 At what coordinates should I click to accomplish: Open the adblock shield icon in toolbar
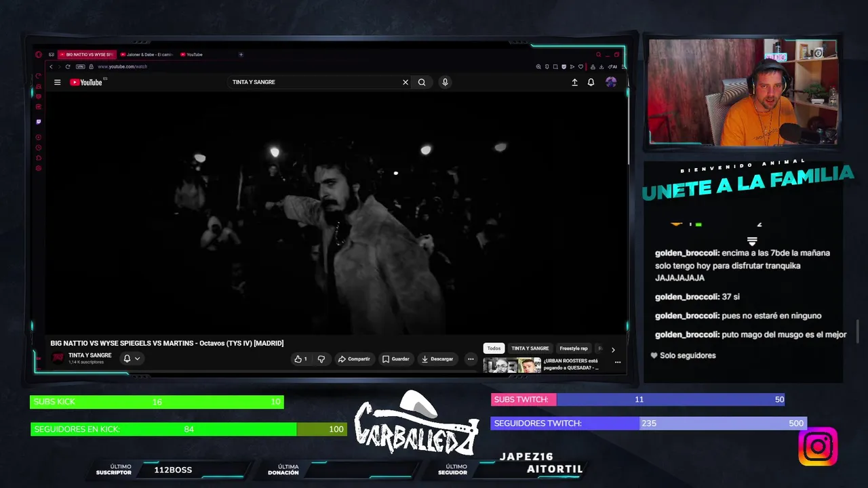564,66
